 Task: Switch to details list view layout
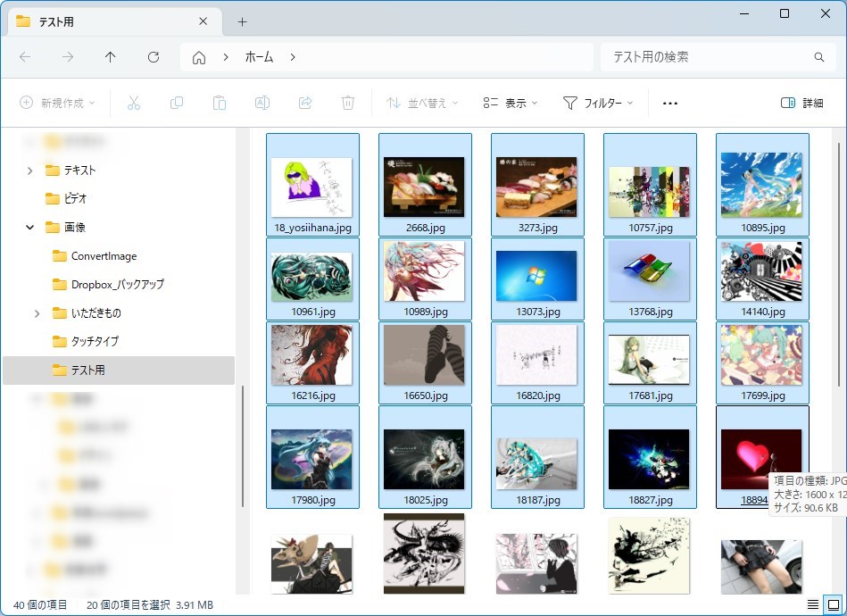tap(812, 604)
